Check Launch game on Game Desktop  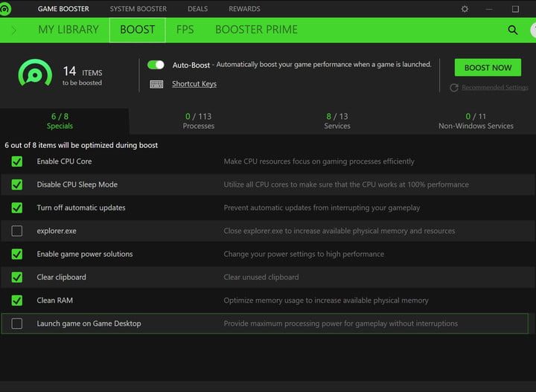click(16, 324)
